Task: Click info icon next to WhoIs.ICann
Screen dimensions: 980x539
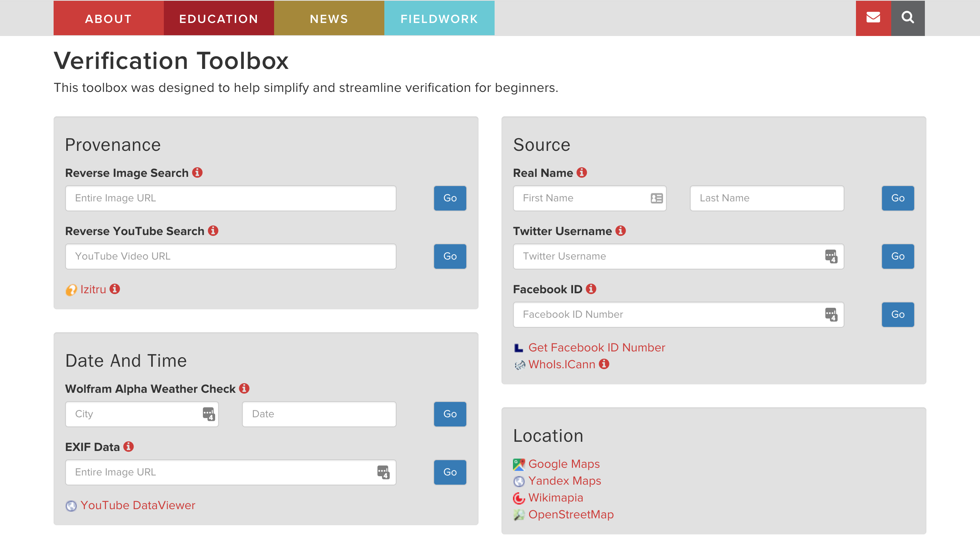Action: [x=604, y=364]
